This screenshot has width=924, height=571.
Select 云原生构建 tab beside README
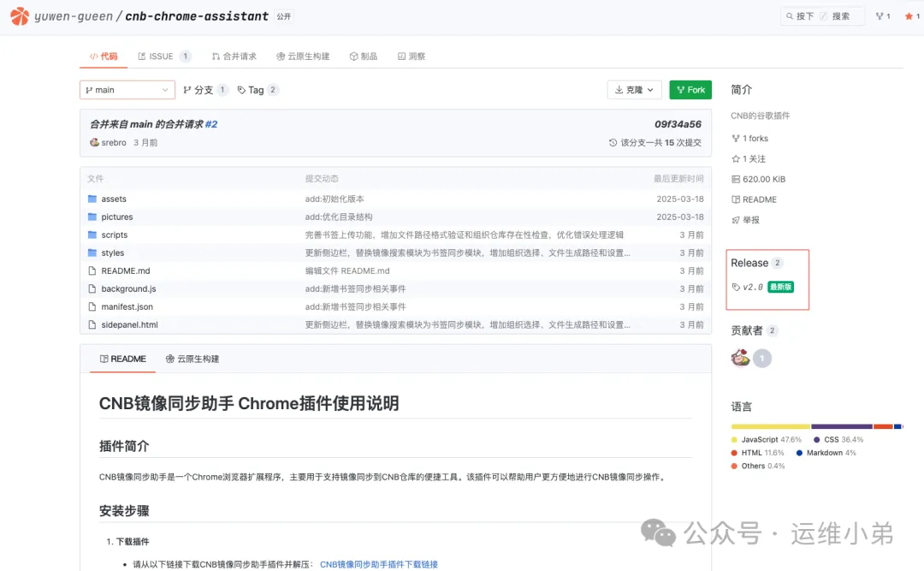tap(192, 359)
